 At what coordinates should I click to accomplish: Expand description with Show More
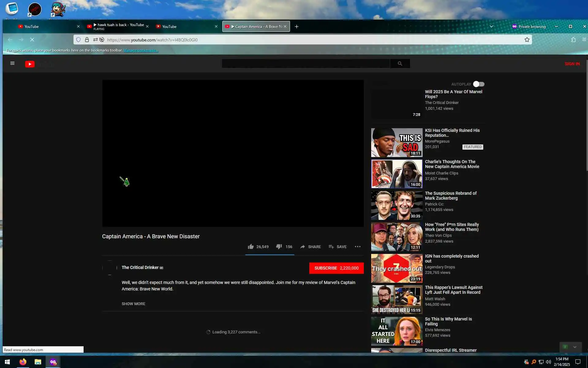(133, 304)
